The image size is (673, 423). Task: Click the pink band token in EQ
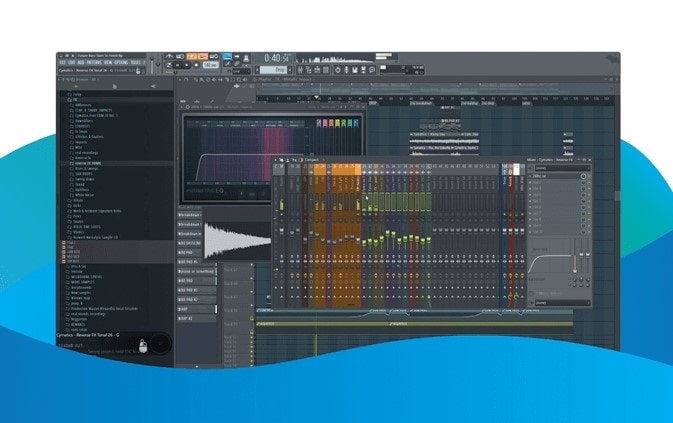pos(325,124)
